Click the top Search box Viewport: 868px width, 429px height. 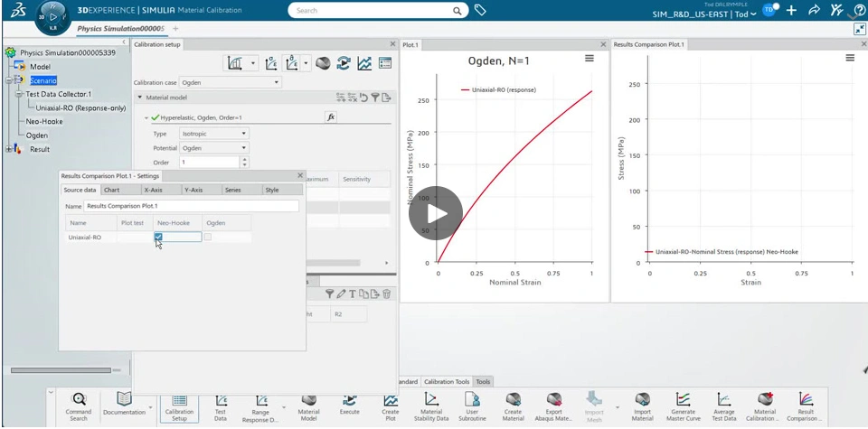378,10
